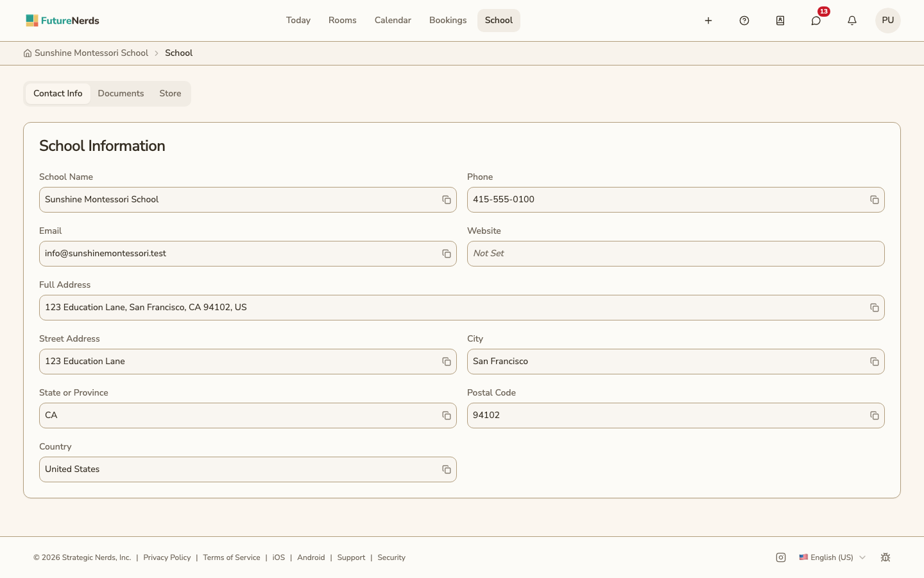Open the Privacy Policy link
This screenshot has width=924, height=578.
pyautogui.click(x=167, y=557)
